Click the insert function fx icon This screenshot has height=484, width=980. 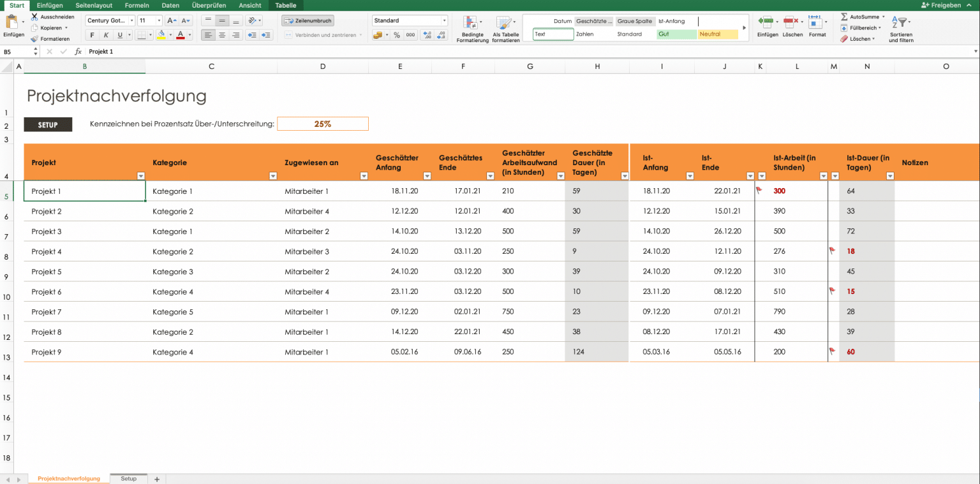tap(78, 51)
